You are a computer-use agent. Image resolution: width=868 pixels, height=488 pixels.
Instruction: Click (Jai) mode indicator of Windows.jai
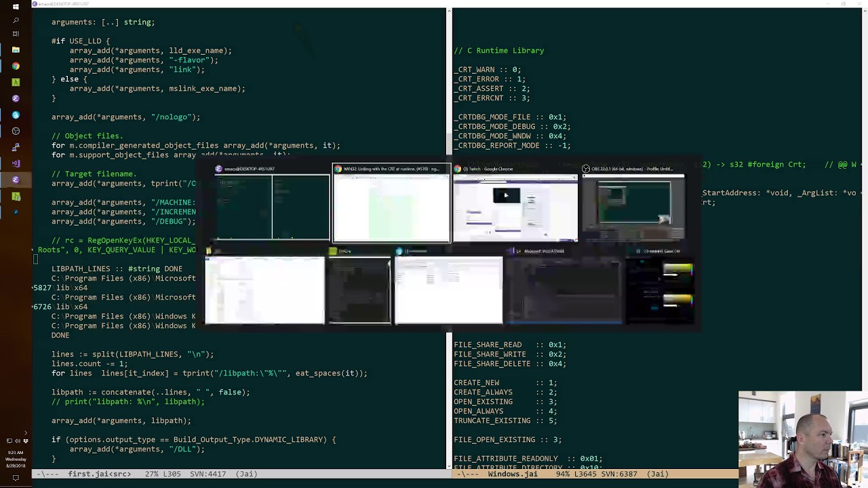pyautogui.click(x=658, y=474)
